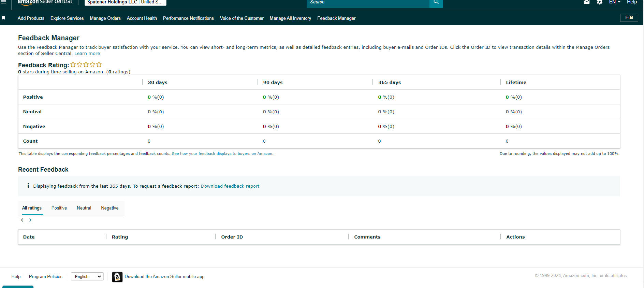
Task: Open Account Health page
Action: (142, 18)
